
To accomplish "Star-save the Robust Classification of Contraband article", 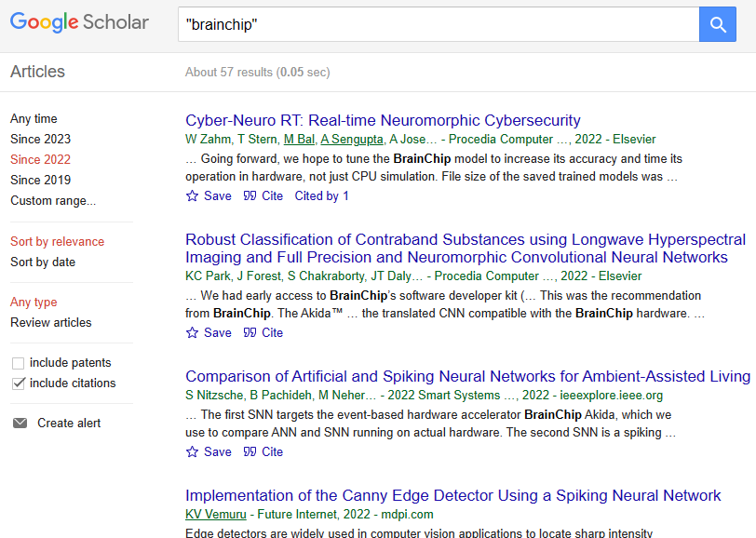I will [209, 332].
